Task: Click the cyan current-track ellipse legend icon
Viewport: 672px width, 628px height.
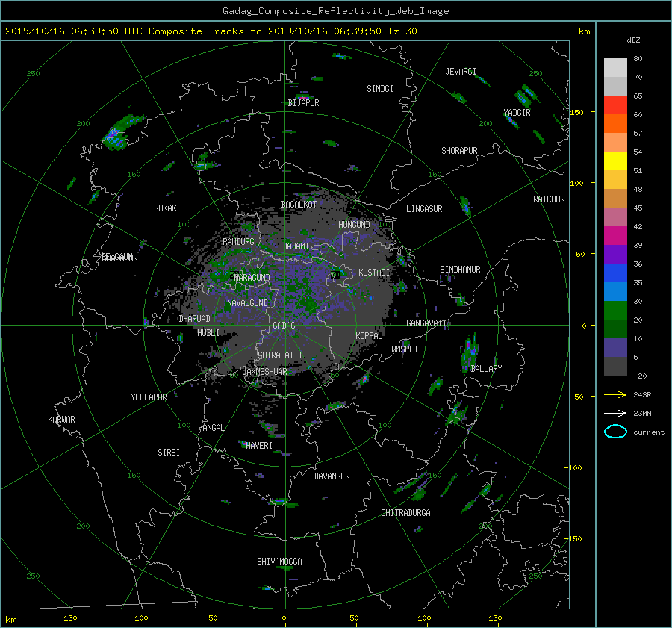Action: point(615,432)
